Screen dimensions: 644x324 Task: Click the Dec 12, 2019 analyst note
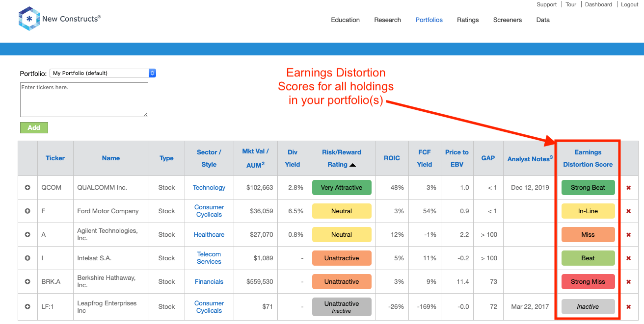pos(530,188)
